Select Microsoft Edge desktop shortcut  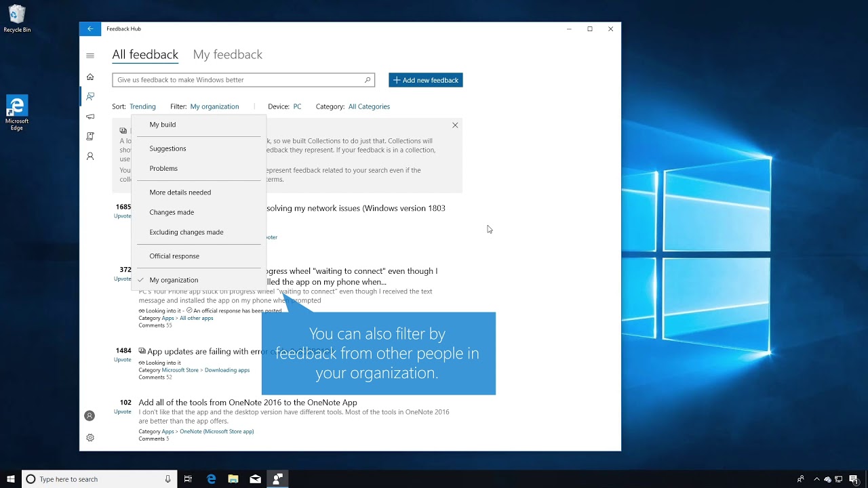(x=17, y=113)
